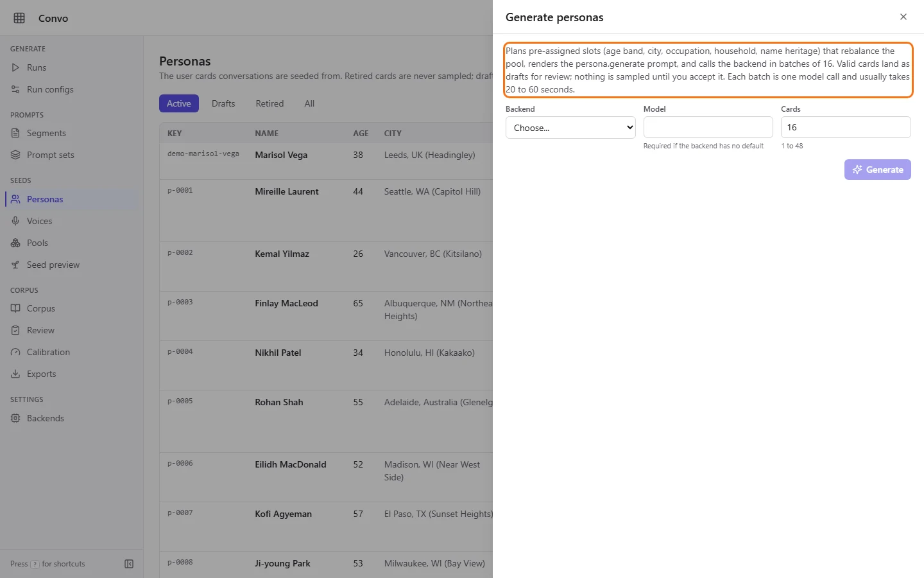Click the Exports download icon
The width and height of the screenshot is (924, 578).
15,374
